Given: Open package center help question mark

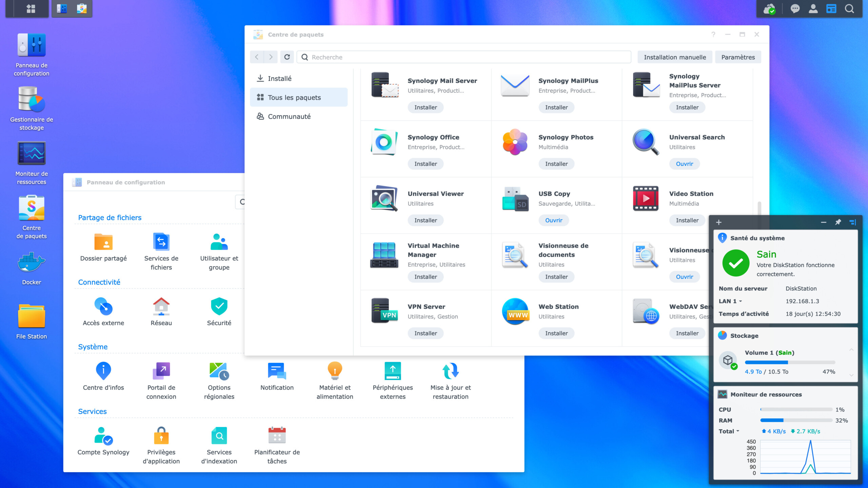Looking at the screenshot, I should coord(713,34).
